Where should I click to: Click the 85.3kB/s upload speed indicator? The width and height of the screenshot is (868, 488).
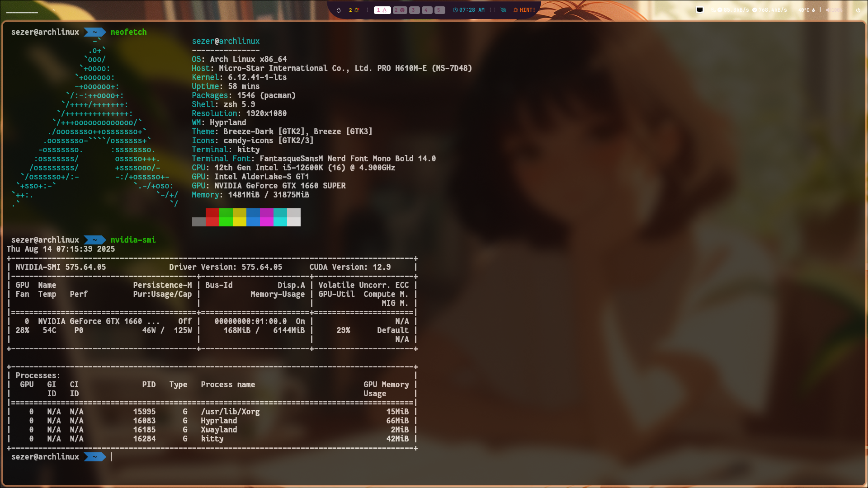click(x=733, y=10)
